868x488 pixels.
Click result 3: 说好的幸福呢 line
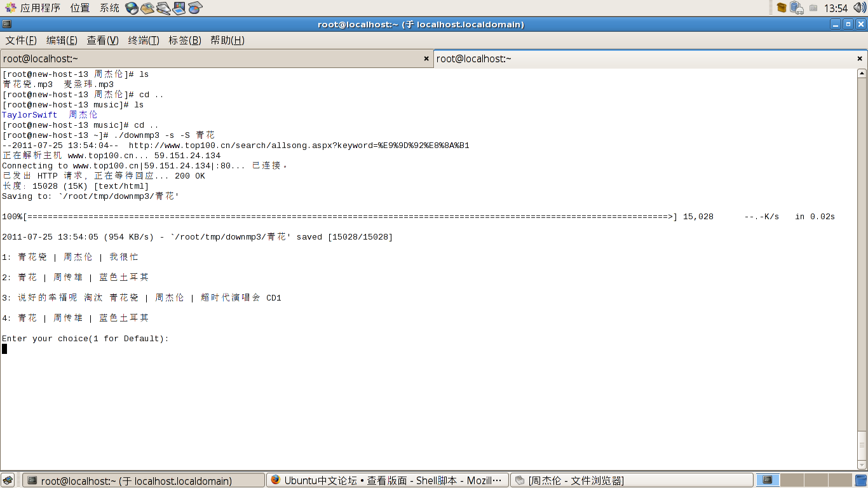142,298
